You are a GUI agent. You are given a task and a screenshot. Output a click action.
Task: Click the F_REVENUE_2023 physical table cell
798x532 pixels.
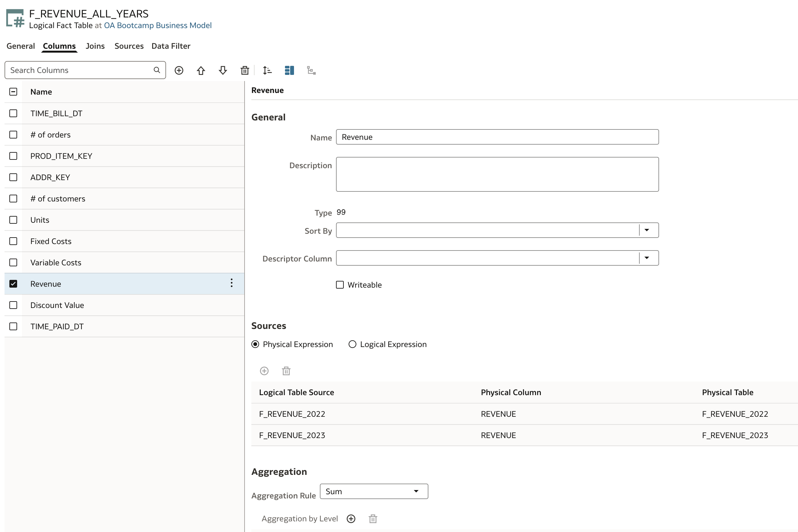[x=735, y=435]
